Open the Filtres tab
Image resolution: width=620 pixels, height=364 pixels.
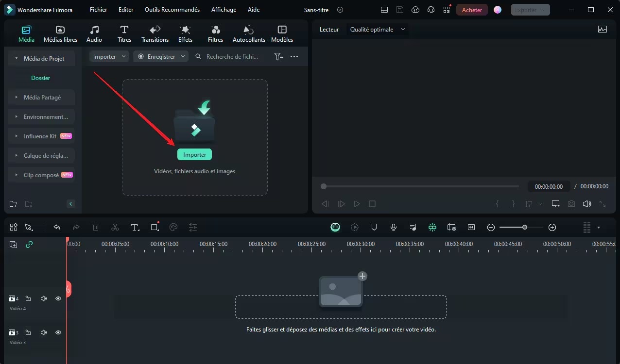(215, 33)
